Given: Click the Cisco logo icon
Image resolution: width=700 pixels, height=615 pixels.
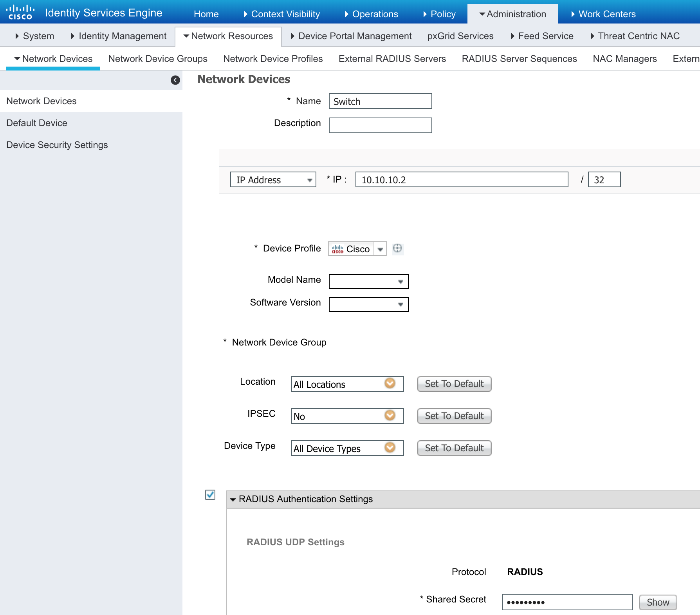Looking at the screenshot, I should [x=20, y=13].
